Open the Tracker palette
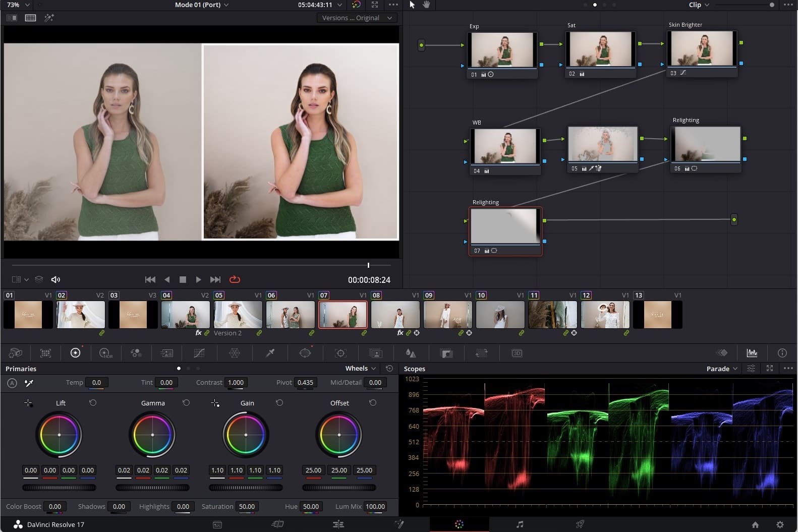 pyautogui.click(x=340, y=353)
